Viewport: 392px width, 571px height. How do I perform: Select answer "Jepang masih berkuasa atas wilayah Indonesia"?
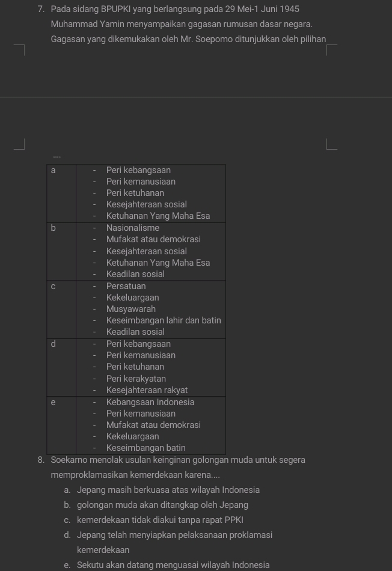click(168, 490)
